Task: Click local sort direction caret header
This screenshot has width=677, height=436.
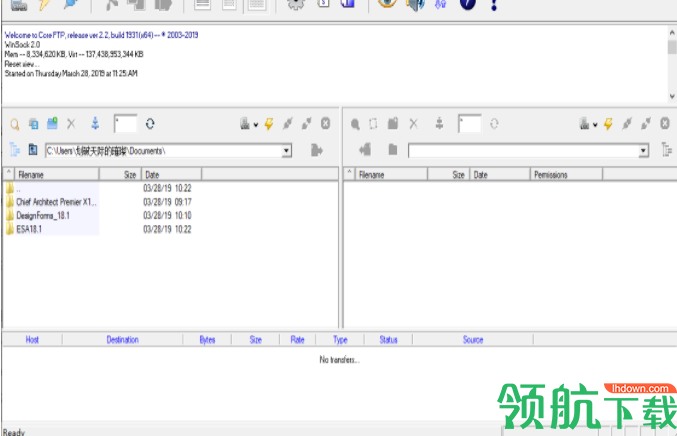Action: pyautogui.click(x=9, y=174)
